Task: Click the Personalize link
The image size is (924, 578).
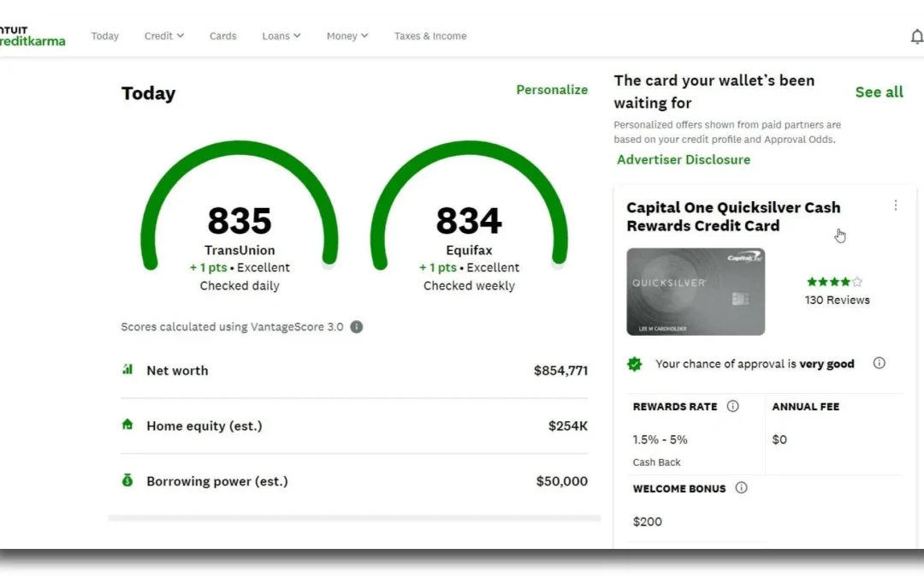Action: (552, 90)
